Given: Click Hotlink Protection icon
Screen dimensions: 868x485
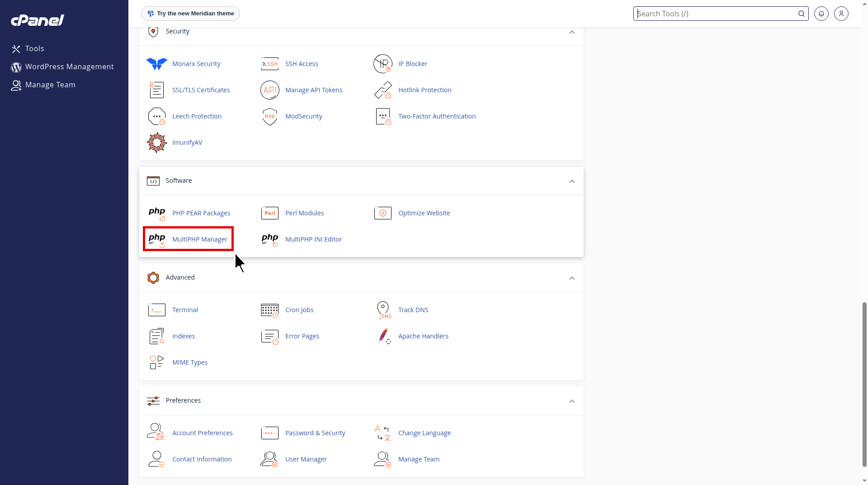Looking at the screenshot, I should point(383,90).
